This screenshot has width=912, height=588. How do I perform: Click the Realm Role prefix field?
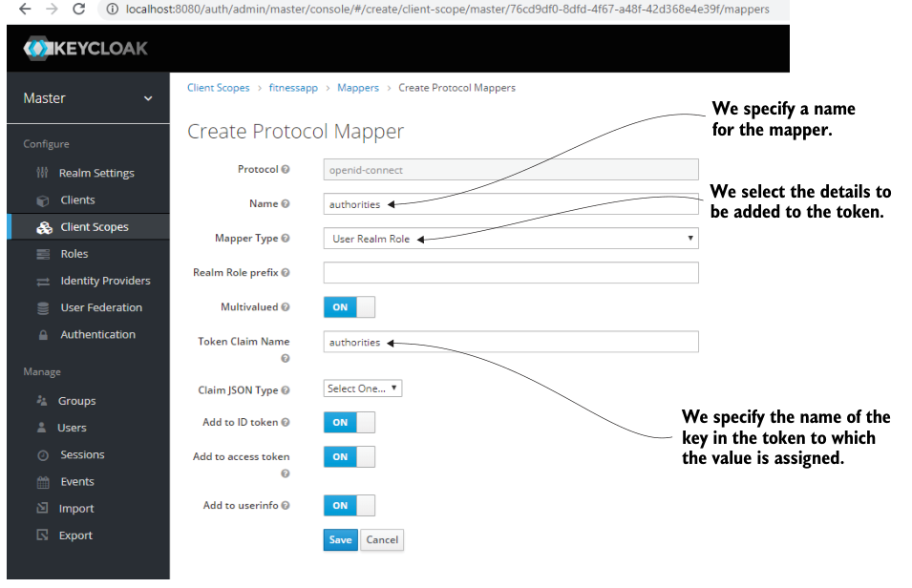511,273
